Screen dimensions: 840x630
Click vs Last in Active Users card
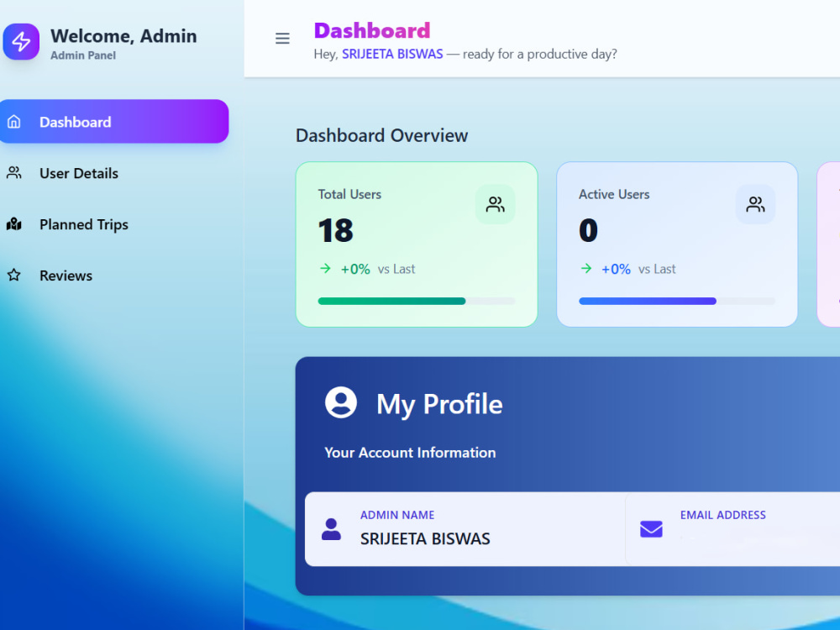pyautogui.click(x=657, y=269)
